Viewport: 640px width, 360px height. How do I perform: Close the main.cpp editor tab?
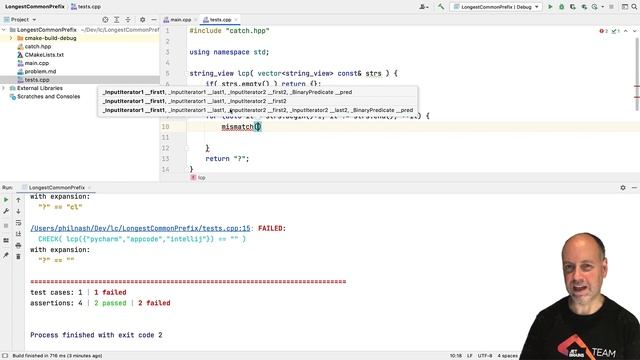(196, 20)
